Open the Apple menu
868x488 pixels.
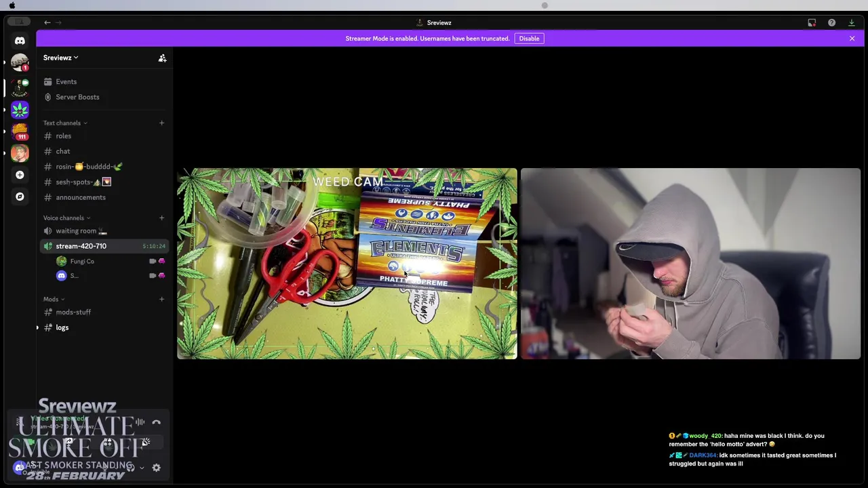(12, 5)
